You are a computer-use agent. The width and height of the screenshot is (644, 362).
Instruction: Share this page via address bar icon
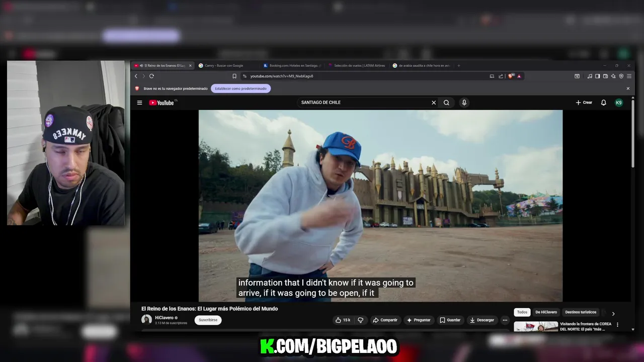pos(501,76)
